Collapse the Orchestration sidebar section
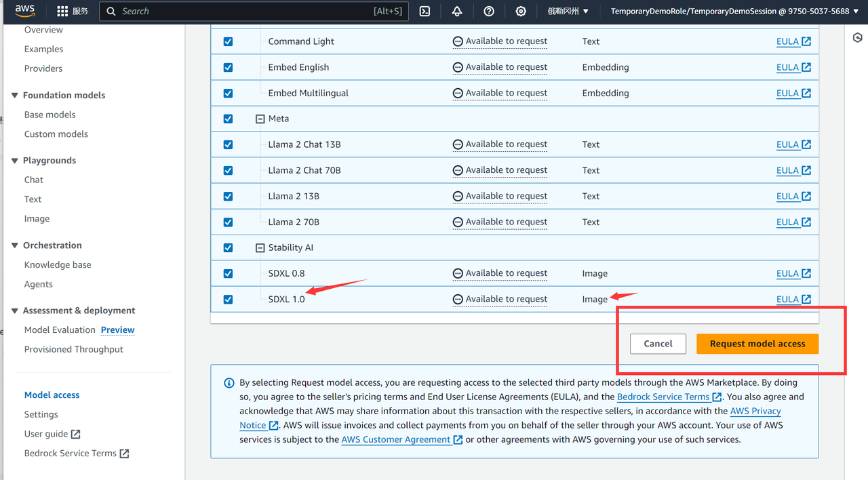 click(x=15, y=245)
